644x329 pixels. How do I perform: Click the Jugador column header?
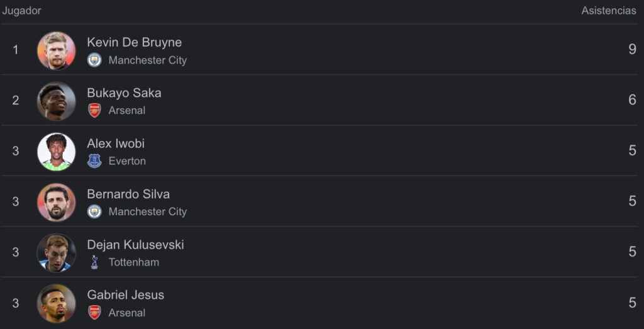(21, 11)
